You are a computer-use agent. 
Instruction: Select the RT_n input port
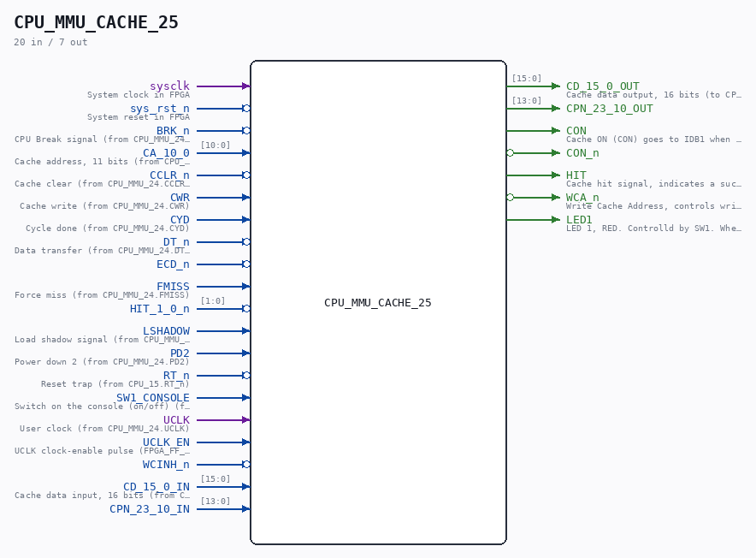[x=176, y=375]
